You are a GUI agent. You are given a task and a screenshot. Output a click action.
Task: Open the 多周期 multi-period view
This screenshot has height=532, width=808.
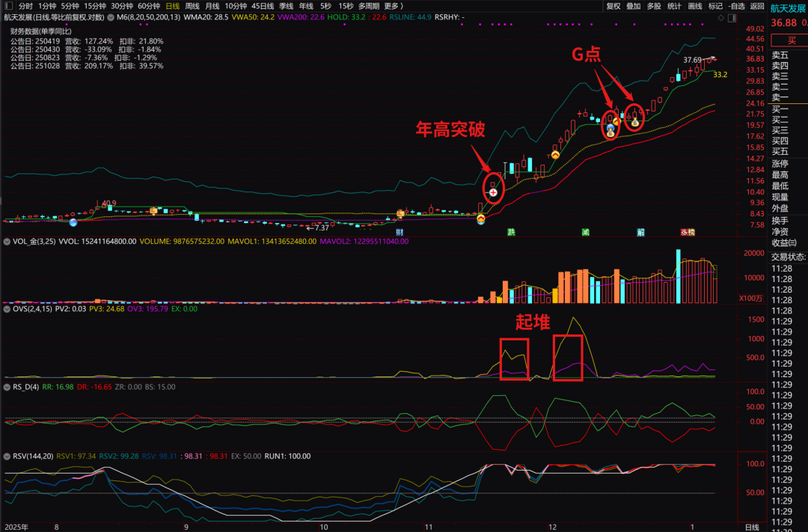(369, 6)
